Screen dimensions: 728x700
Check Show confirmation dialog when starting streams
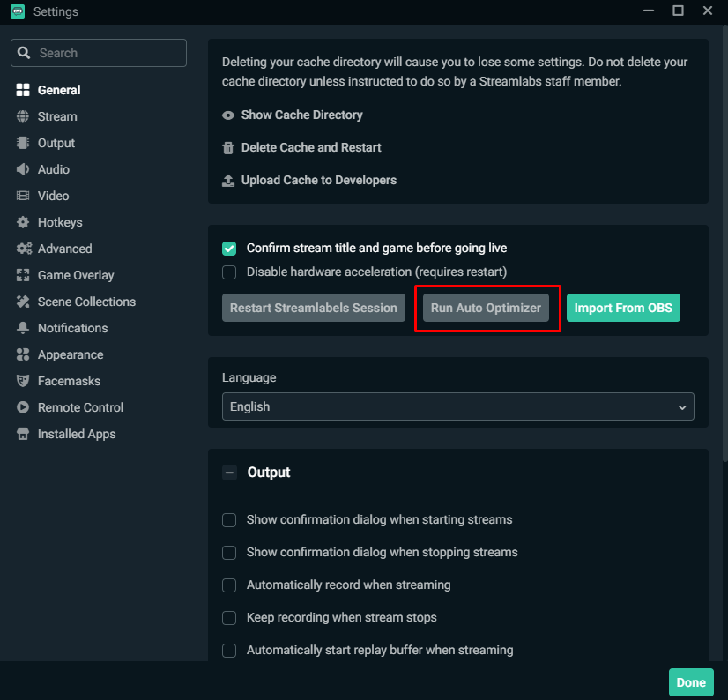tap(229, 520)
